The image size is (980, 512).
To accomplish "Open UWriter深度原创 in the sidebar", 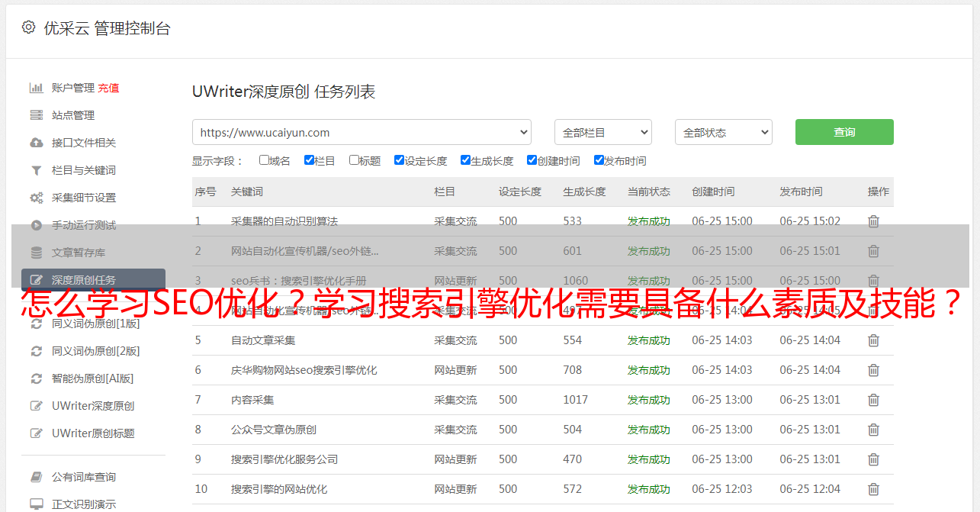I will pos(93,406).
